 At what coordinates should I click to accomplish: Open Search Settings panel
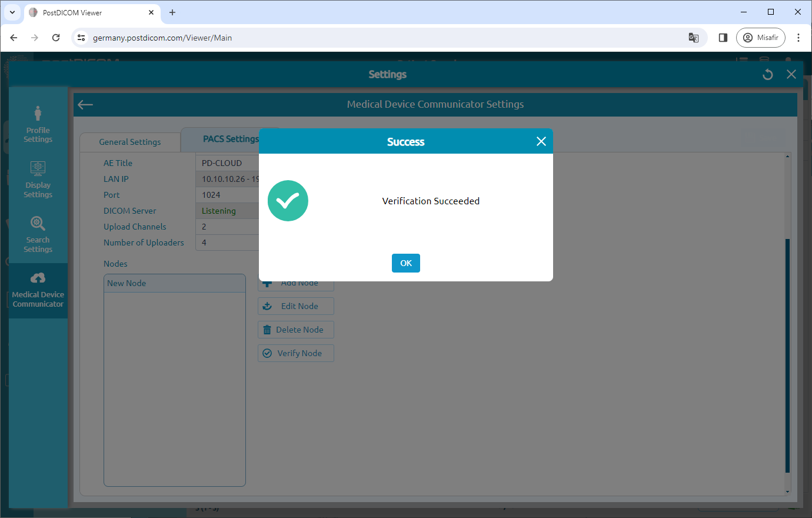pos(38,234)
